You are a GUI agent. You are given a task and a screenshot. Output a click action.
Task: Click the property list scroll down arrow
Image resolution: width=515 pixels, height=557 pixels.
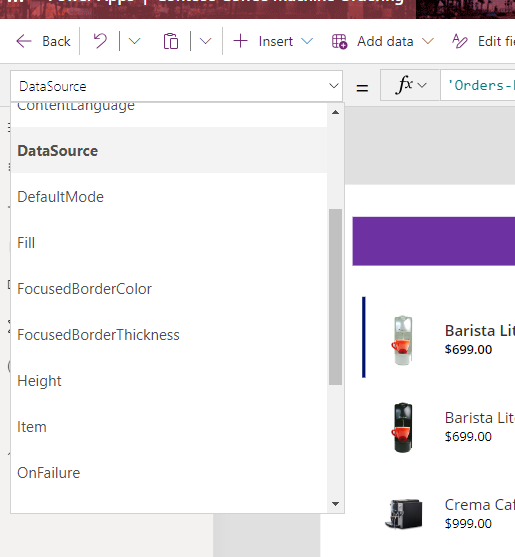point(335,504)
